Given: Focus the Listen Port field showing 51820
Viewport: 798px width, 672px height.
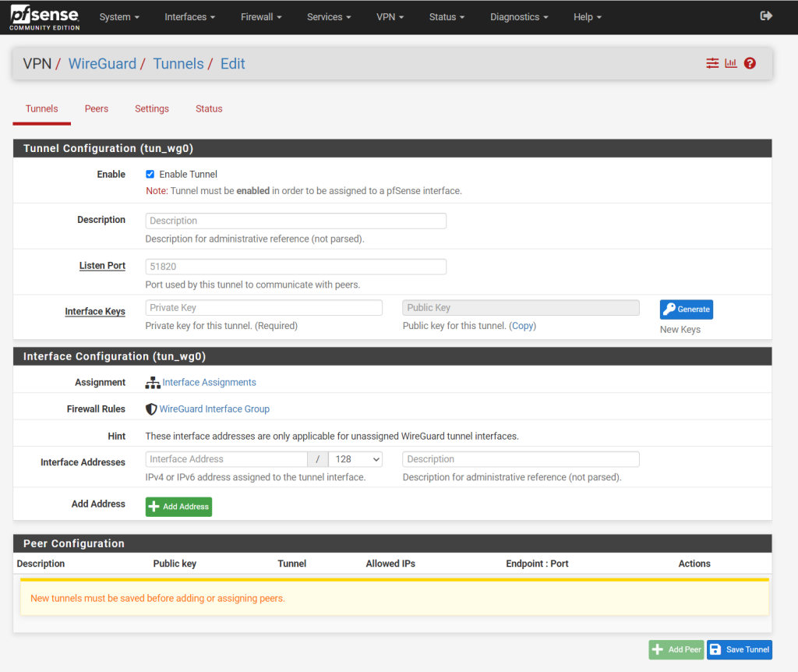Looking at the screenshot, I should coord(295,267).
